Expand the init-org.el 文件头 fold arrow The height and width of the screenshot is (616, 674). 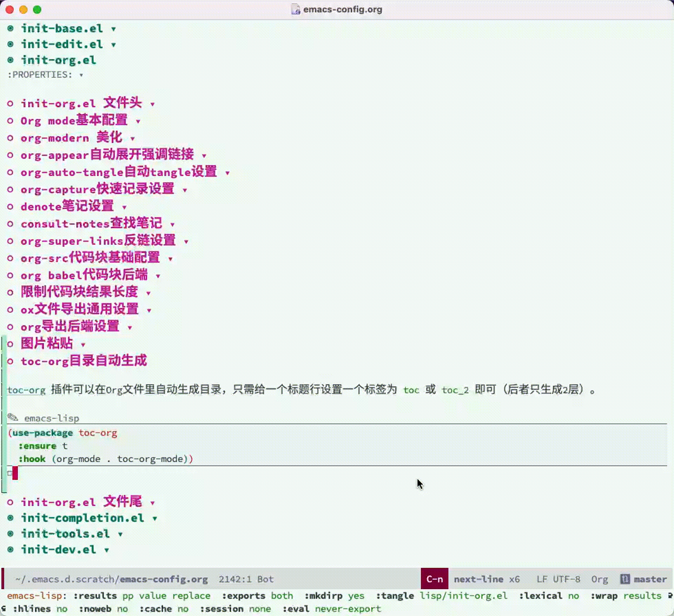pyautogui.click(x=152, y=104)
